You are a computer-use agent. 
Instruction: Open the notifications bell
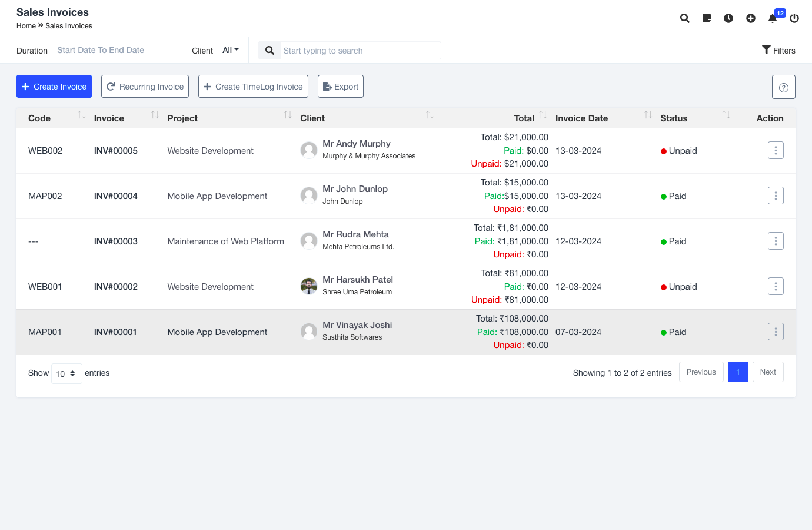[x=773, y=18]
